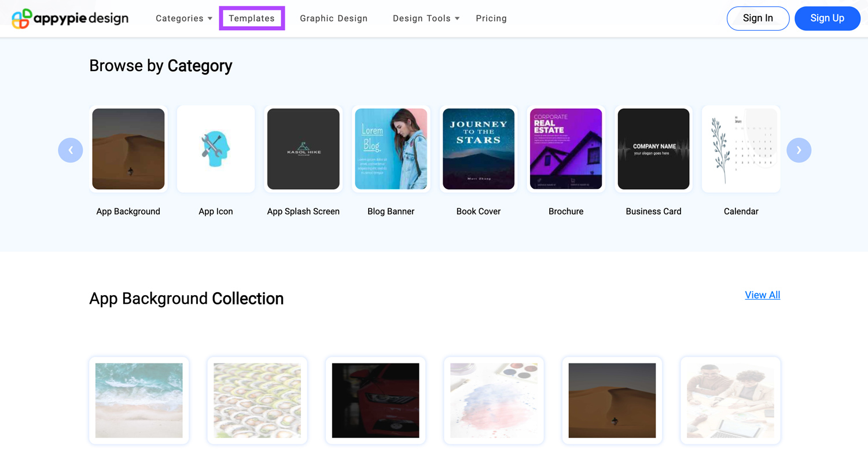
Task: Click the Sign In button
Action: click(757, 19)
